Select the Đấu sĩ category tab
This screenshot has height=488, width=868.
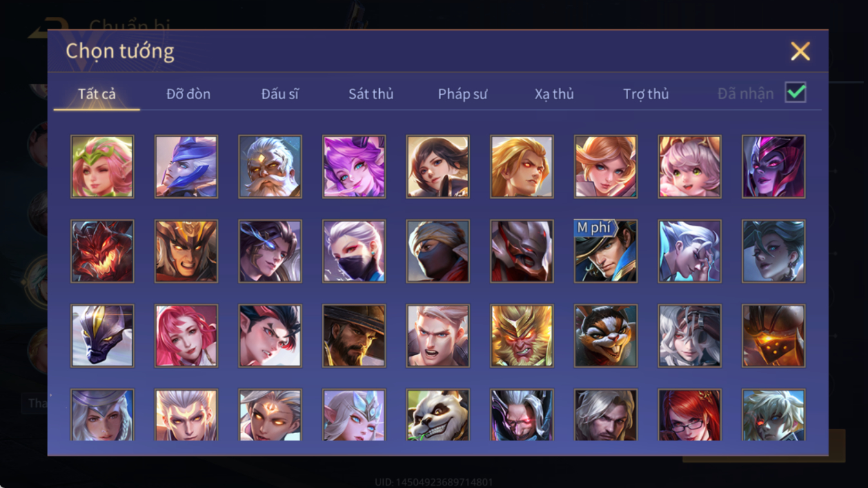(x=280, y=94)
